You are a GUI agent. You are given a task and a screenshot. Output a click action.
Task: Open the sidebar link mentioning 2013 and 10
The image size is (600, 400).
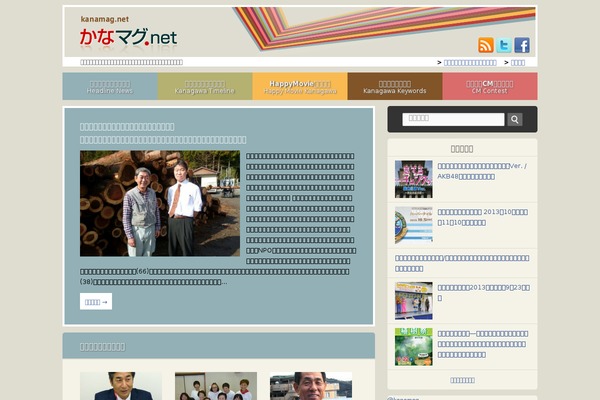pos(483,217)
